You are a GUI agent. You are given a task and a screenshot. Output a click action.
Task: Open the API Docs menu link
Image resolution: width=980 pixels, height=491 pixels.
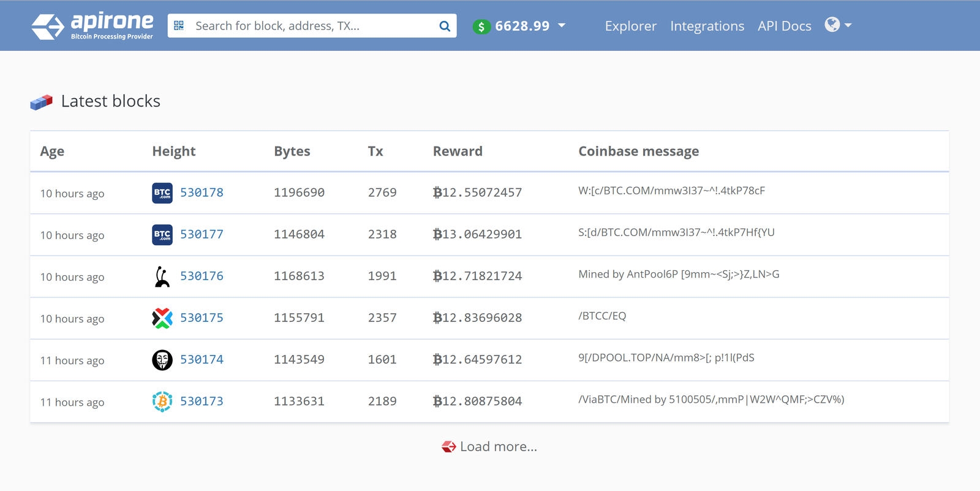(x=784, y=26)
